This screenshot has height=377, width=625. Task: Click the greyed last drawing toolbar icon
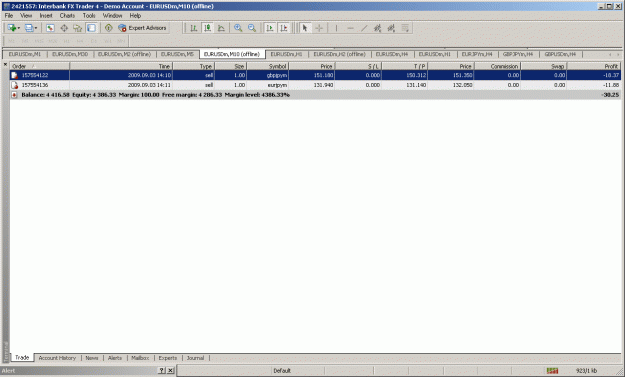(405, 28)
